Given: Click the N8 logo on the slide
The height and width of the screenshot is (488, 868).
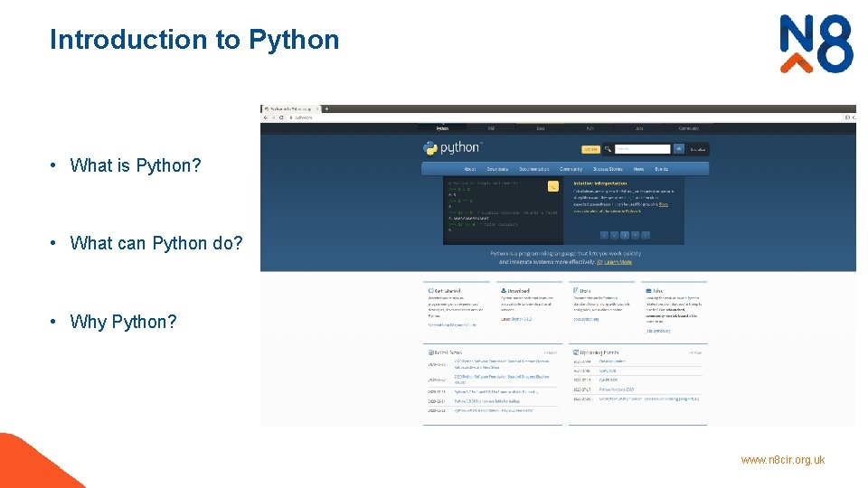Looking at the screenshot, I should point(816,43).
